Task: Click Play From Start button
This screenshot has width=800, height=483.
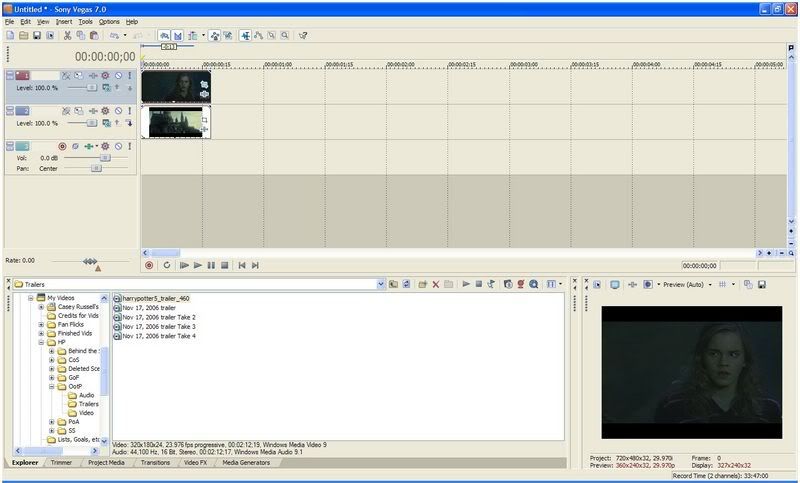Action: 184,265
